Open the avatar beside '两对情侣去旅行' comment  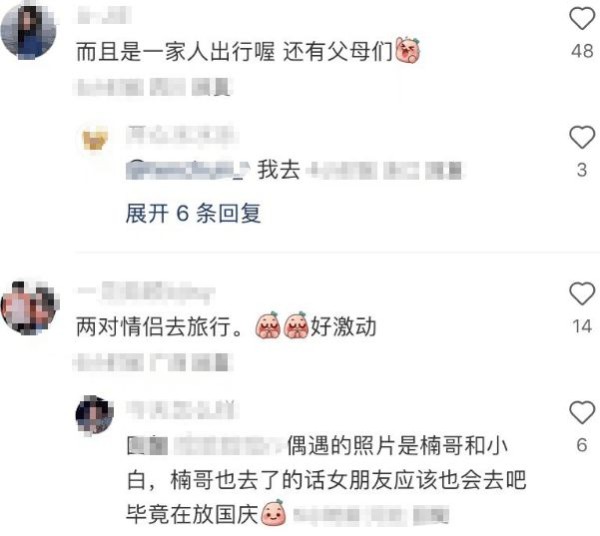coord(30,308)
